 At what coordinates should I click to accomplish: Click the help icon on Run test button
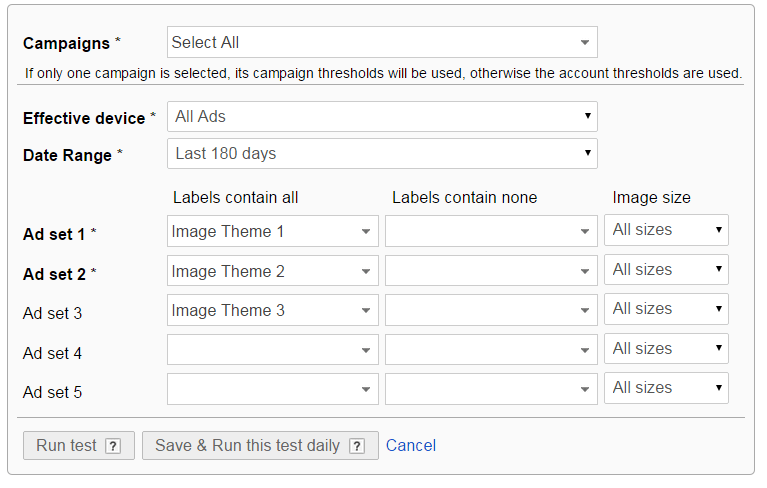pos(113,446)
